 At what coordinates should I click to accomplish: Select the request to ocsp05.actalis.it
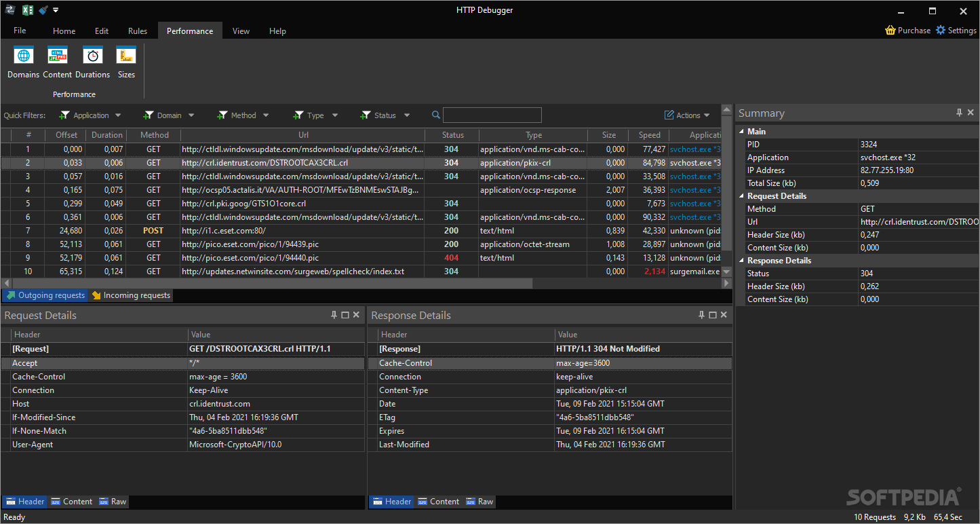[361, 190]
